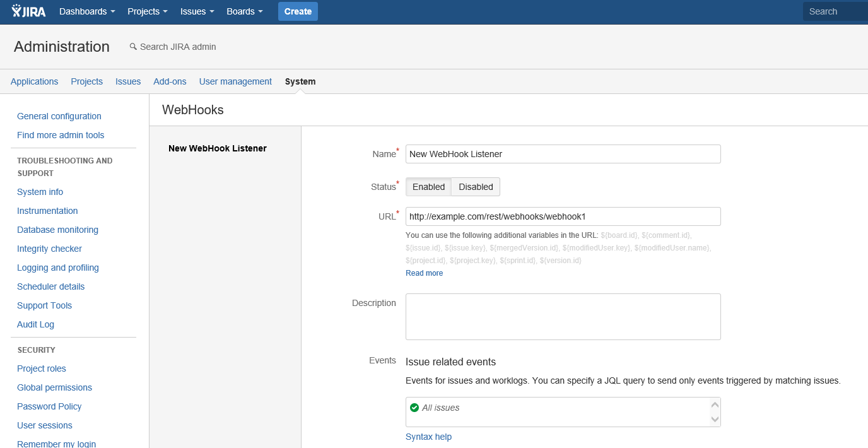Switch to the Projects admin tab
The height and width of the screenshot is (448, 868).
pos(87,81)
